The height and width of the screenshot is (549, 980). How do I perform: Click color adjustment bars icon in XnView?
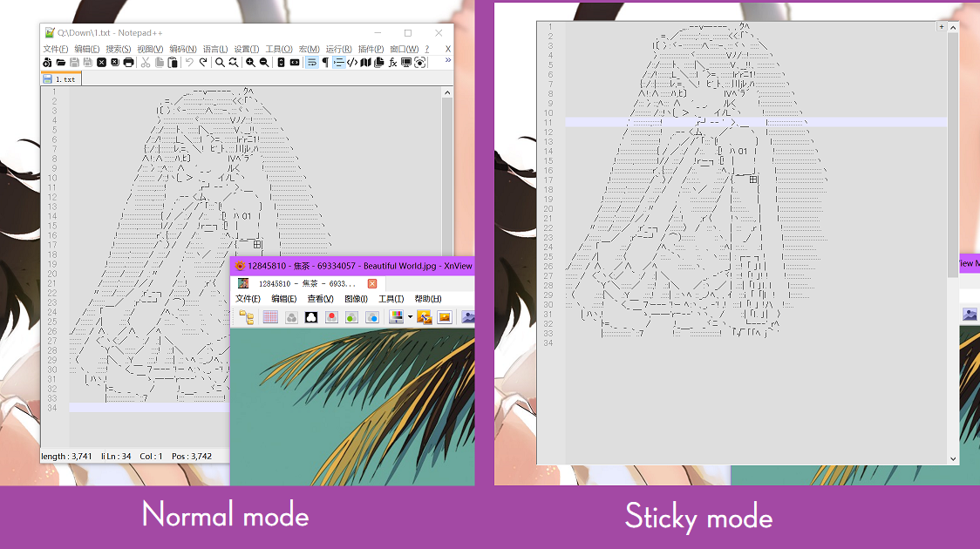396,317
